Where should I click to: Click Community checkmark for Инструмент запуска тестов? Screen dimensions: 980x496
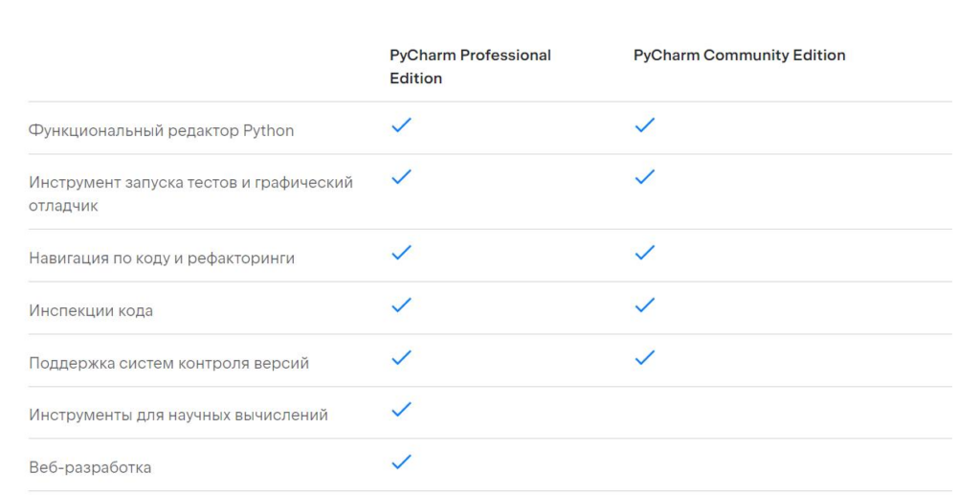[644, 177]
